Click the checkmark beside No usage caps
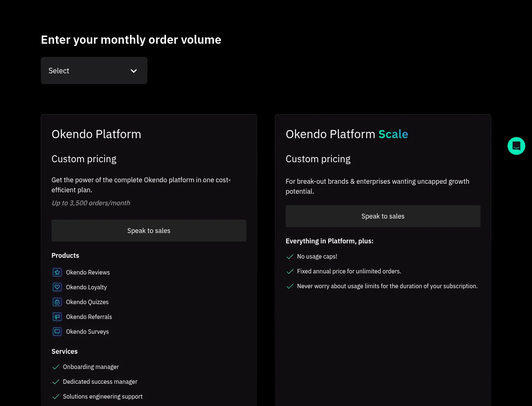 point(290,257)
